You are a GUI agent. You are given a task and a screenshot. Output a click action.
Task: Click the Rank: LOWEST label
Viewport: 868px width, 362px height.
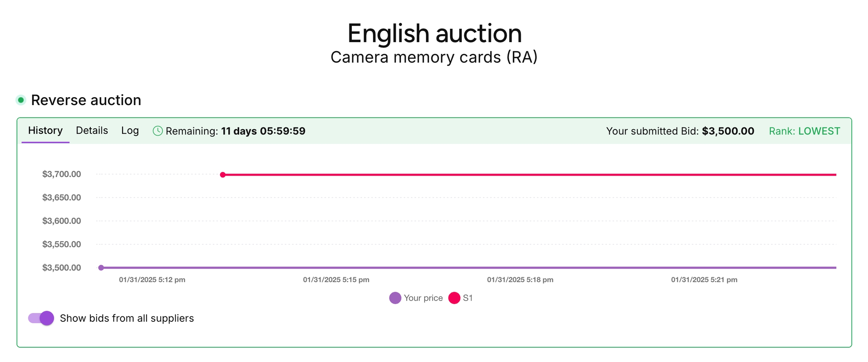[804, 131]
